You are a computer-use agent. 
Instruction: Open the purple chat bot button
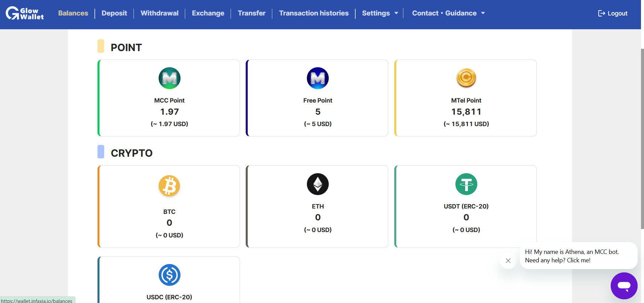(624, 286)
